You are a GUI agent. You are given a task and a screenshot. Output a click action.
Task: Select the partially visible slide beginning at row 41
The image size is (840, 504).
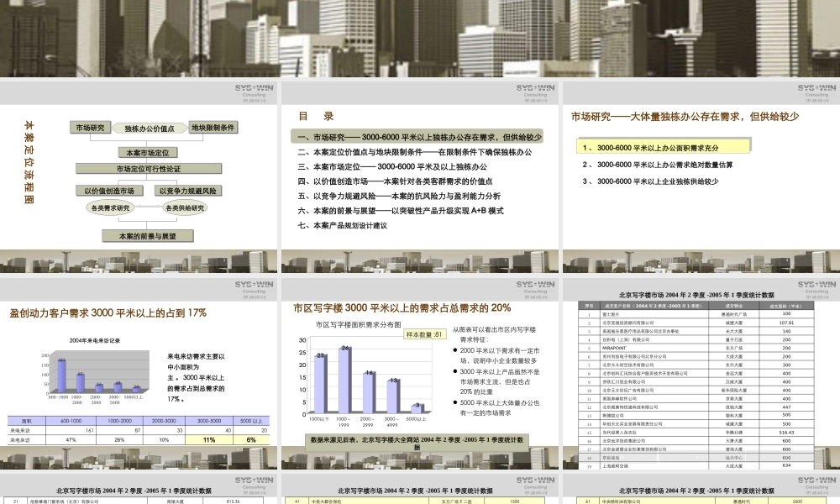click(x=420, y=488)
